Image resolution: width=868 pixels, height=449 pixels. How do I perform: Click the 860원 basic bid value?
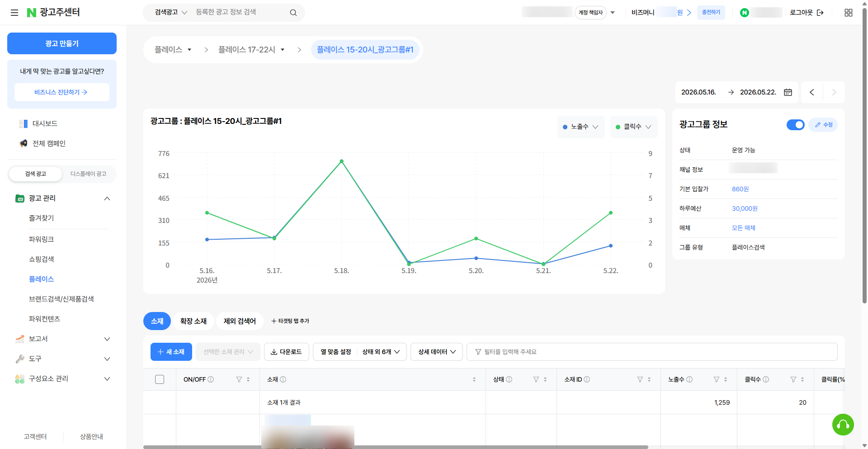tap(741, 189)
